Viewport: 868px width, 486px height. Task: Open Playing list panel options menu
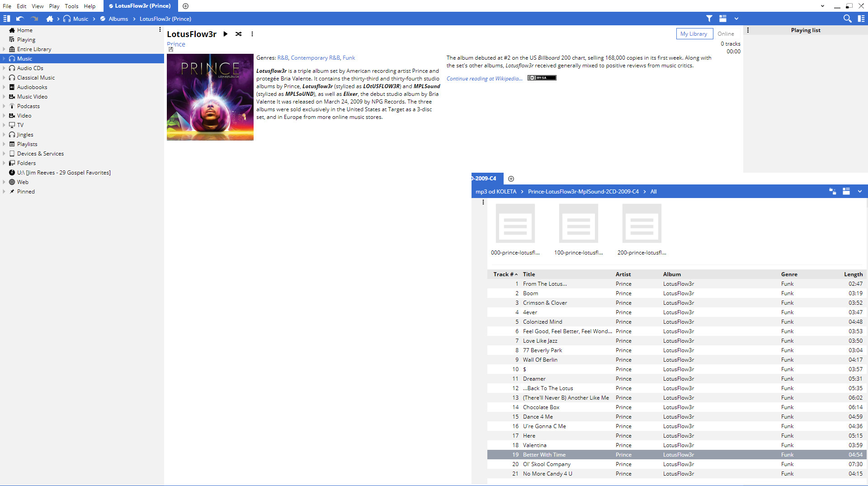[x=748, y=30]
